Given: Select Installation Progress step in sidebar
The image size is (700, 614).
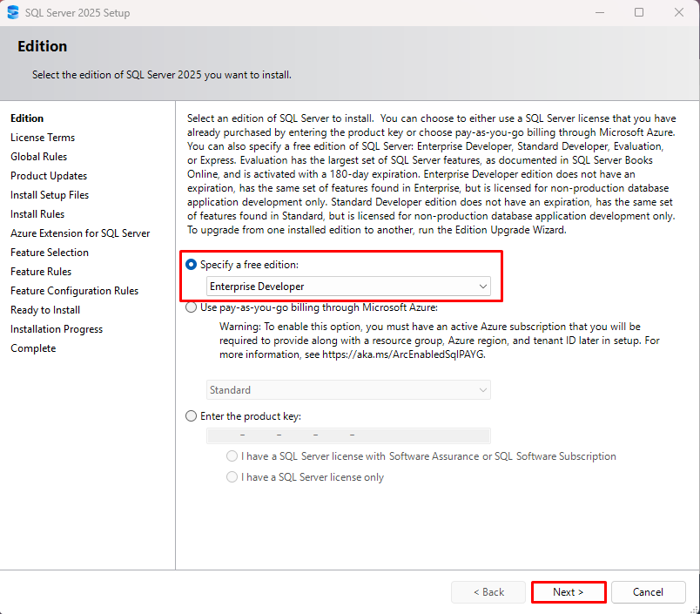Looking at the screenshot, I should click(57, 329).
